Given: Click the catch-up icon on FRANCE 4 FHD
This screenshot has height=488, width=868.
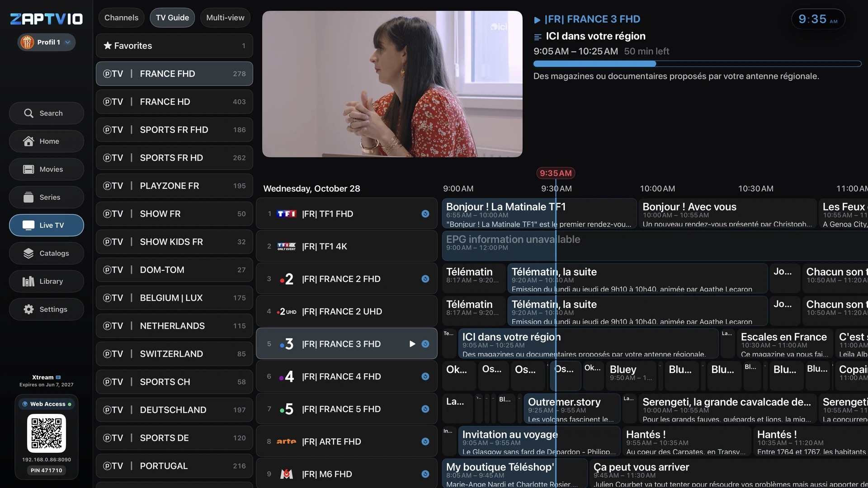Looking at the screenshot, I should tap(425, 376).
